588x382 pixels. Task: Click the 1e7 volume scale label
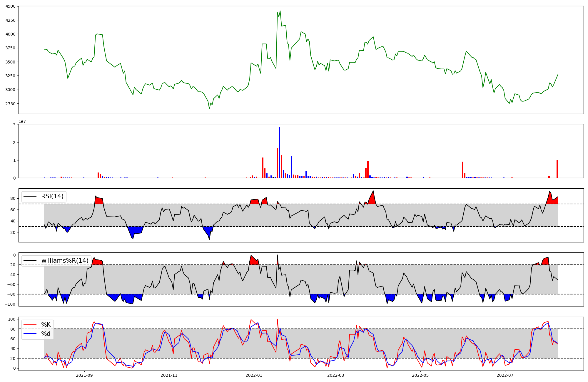(x=22, y=121)
